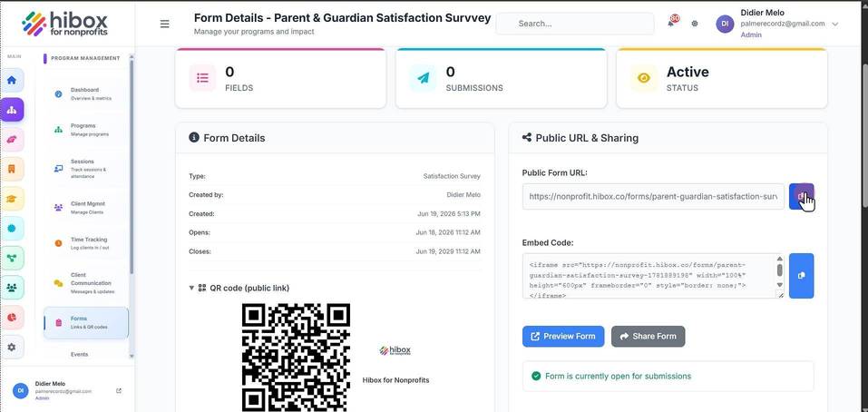
Task: Open Client Mgmnt menu item
Action: pyautogui.click(x=84, y=208)
